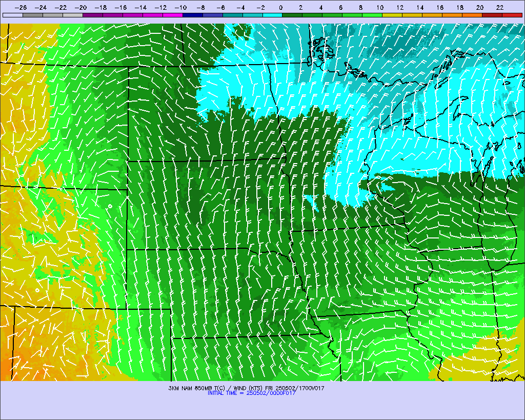Click the 16 legend label

click(x=440, y=8)
